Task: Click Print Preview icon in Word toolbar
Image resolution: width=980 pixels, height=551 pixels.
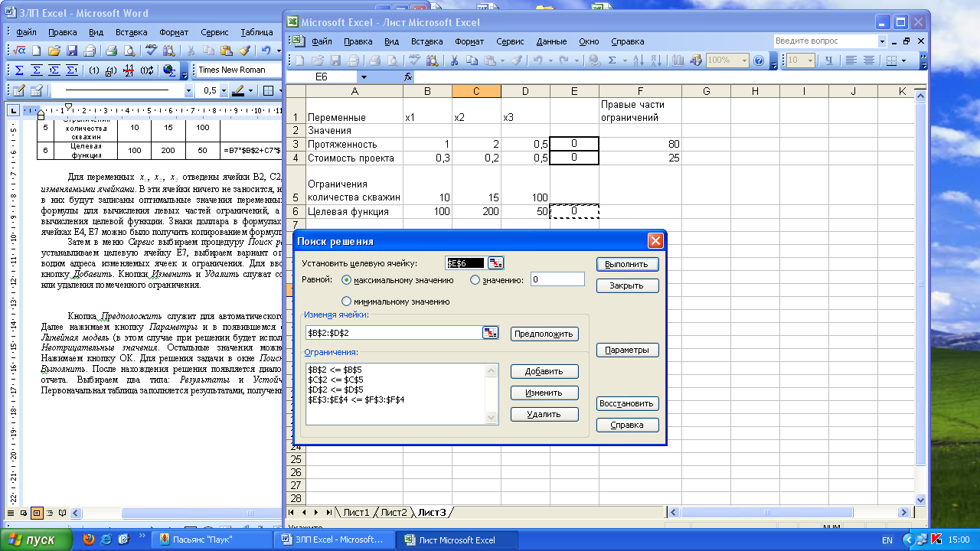Action: click(129, 51)
